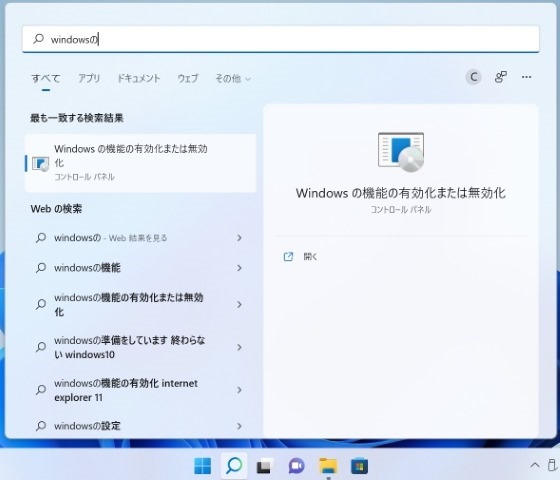Click 開く in the preview pane
This screenshot has height=480, width=560.
click(310, 256)
